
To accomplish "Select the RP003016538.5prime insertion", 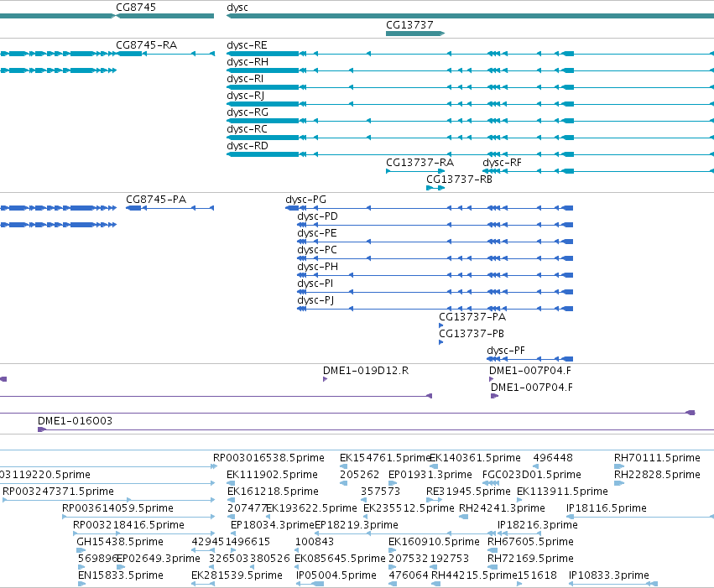I will pyautogui.click(x=268, y=458).
